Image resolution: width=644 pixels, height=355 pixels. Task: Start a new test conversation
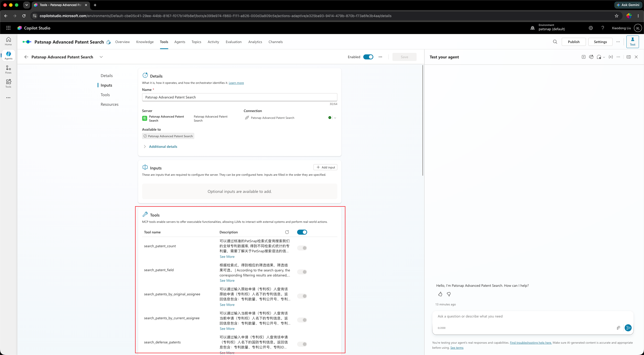tap(584, 57)
